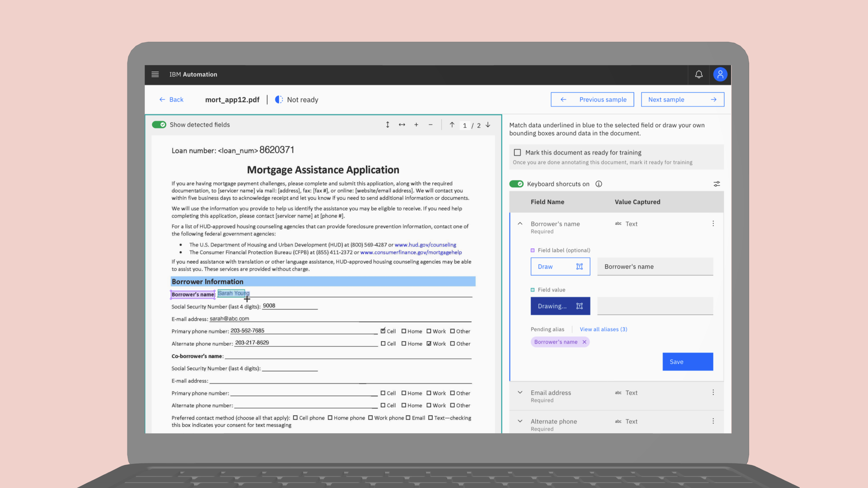
Task: Toggle Show detected fields switch
Action: [159, 125]
